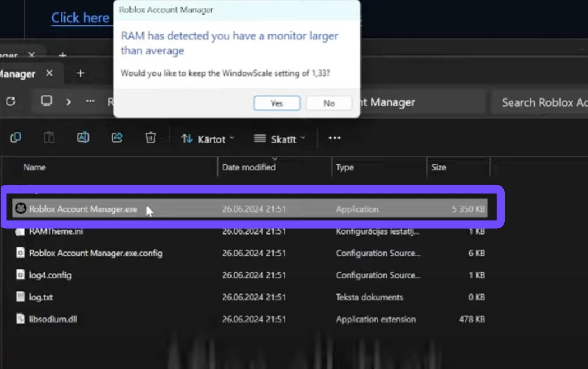Click the Roblox Account Manager.exe app icon
588x369 pixels.
tap(21, 208)
